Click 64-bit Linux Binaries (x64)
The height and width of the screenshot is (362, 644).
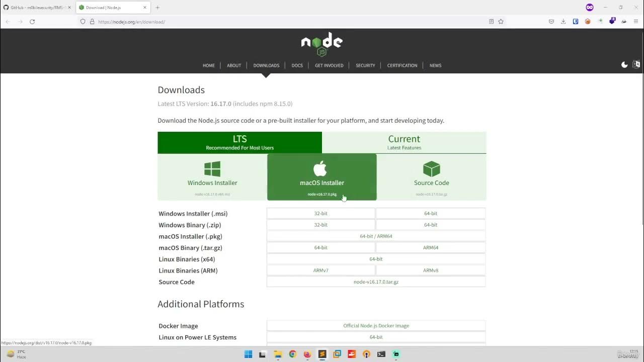376,259
